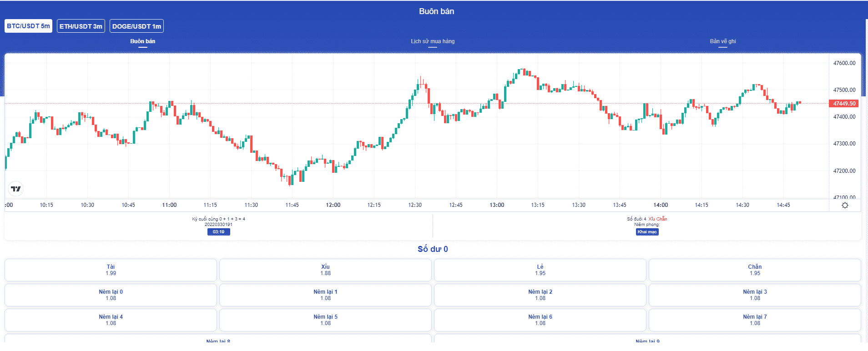Click the Số dư 0 balance text
Screen dimensions: 868x351
(x=433, y=249)
